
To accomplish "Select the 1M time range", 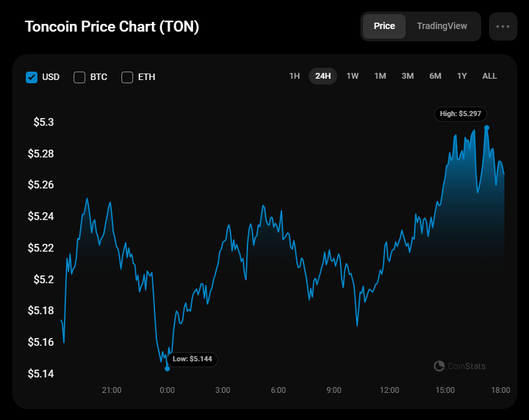I will pos(380,76).
